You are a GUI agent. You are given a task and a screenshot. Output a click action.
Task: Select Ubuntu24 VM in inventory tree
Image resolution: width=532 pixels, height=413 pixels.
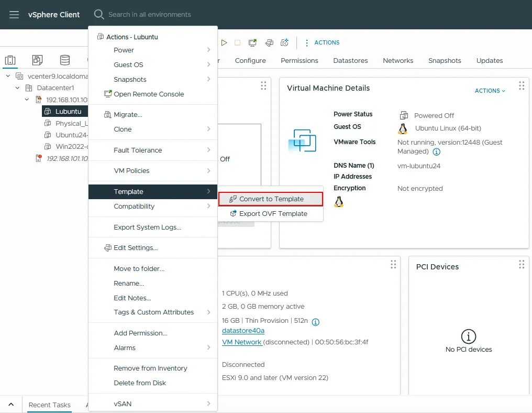(66, 135)
